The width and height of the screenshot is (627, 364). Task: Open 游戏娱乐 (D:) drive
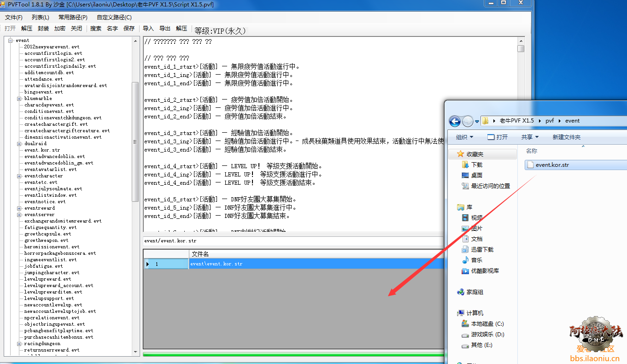(487, 335)
